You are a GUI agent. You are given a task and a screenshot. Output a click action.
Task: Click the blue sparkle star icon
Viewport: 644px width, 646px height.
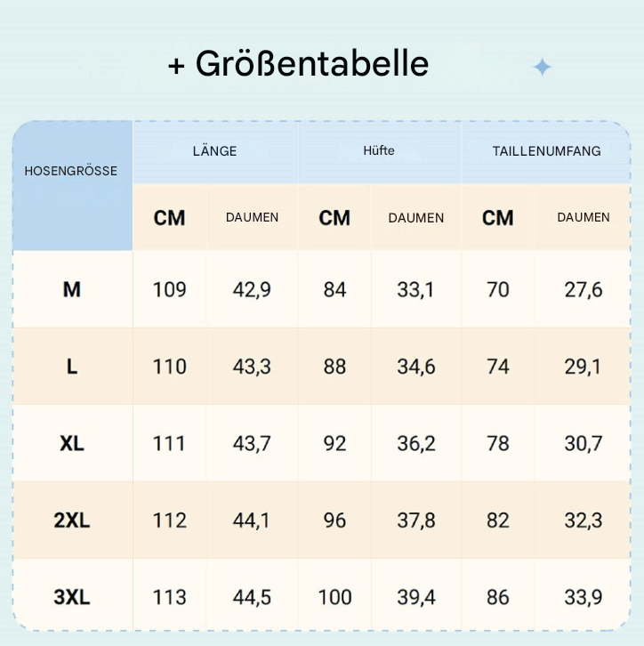[542, 67]
